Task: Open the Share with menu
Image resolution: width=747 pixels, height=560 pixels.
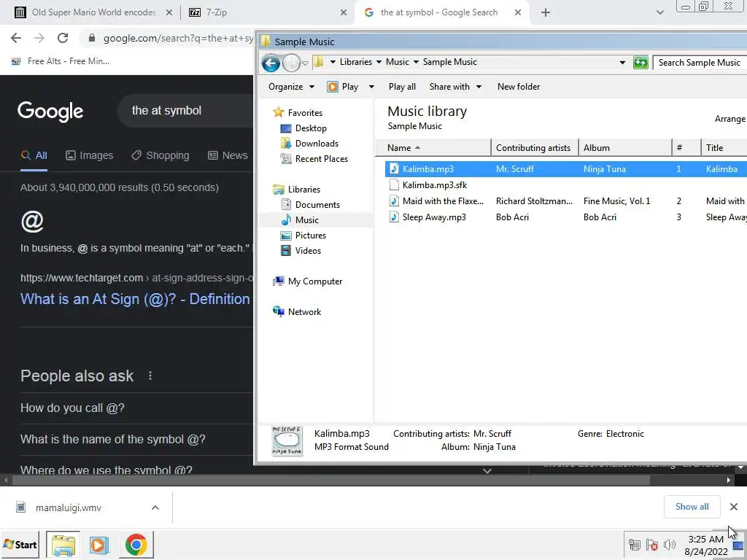Action: 455,87
